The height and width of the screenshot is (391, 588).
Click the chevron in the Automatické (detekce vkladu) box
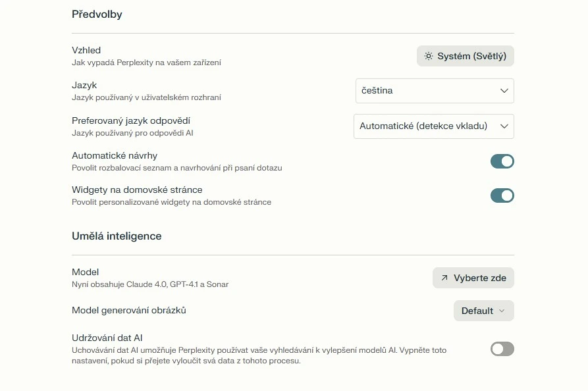504,126
